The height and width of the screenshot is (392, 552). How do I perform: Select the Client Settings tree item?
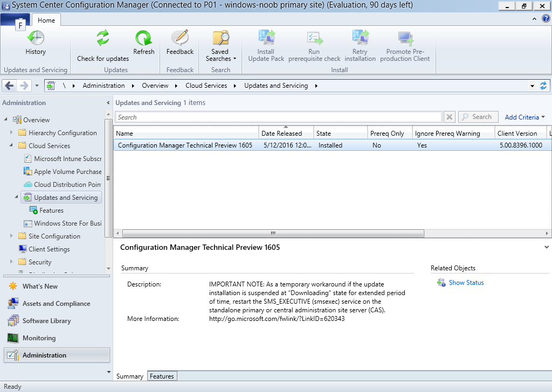(44, 249)
